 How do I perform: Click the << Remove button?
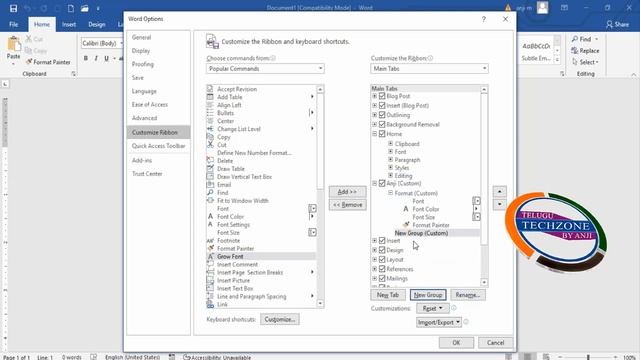pyautogui.click(x=347, y=204)
